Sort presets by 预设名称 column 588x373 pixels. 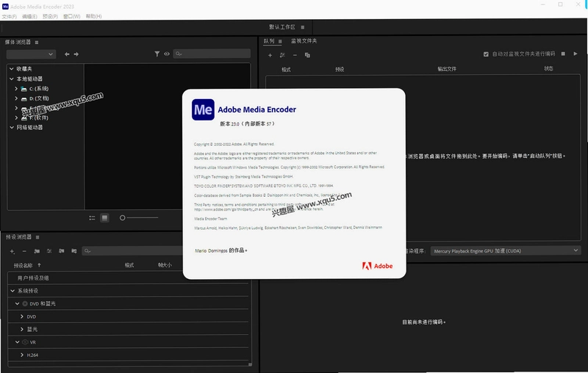(24, 266)
